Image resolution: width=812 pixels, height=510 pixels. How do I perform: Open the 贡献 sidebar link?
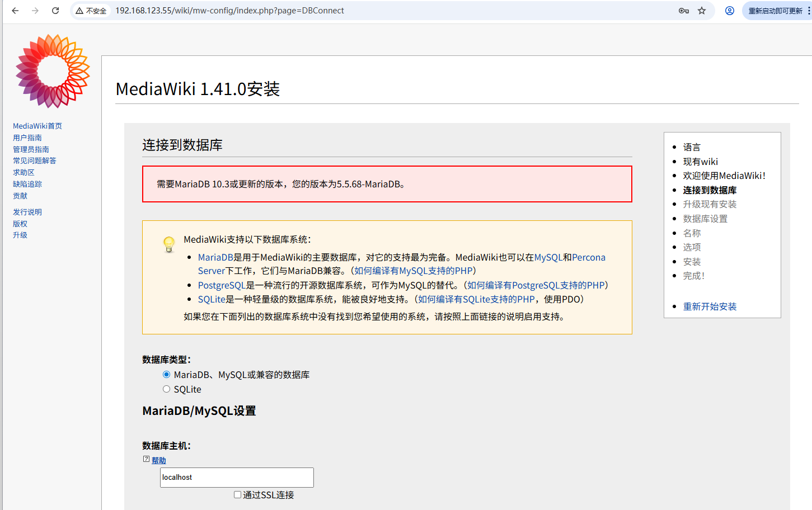[x=20, y=196]
